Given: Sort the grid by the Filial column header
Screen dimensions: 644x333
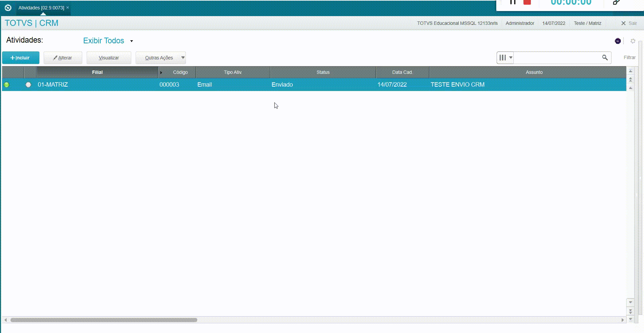Looking at the screenshot, I should coord(97,72).
